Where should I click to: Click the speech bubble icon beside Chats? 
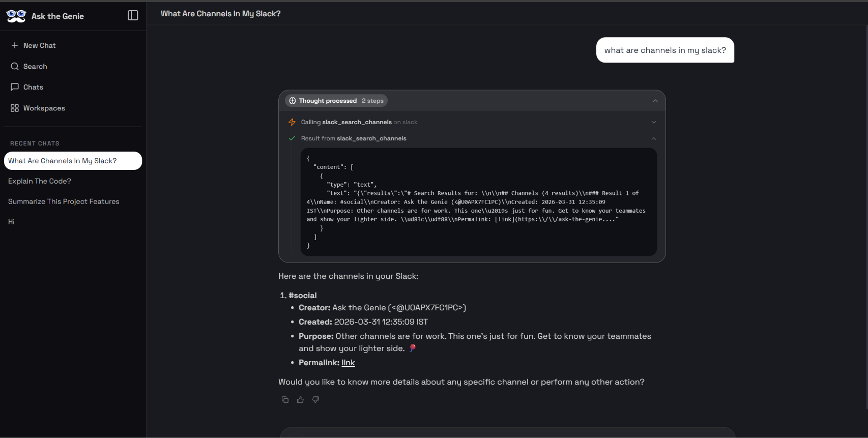15,87
